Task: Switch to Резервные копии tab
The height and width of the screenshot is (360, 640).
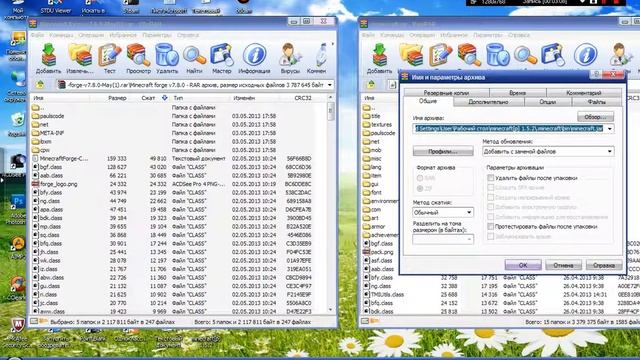Action: point(446,93)
